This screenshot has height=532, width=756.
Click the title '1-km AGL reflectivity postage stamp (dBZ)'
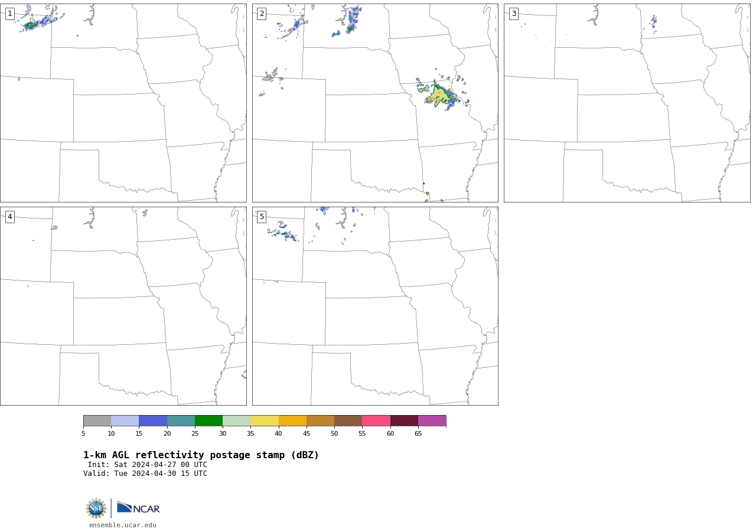pyautogui.click(x=201, y=455)
